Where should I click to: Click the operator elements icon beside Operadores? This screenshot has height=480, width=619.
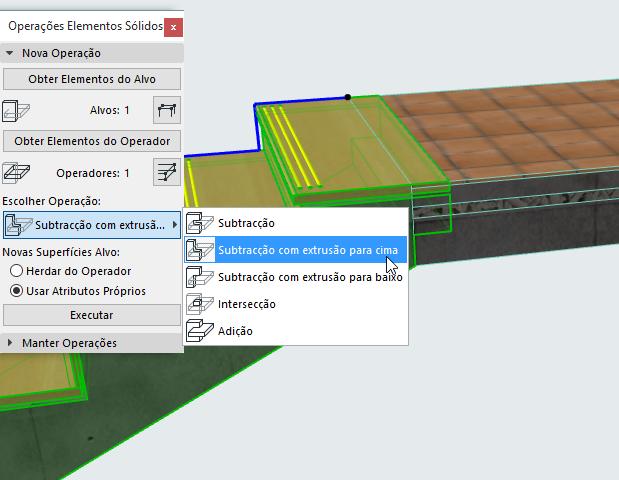pos(16,172)
